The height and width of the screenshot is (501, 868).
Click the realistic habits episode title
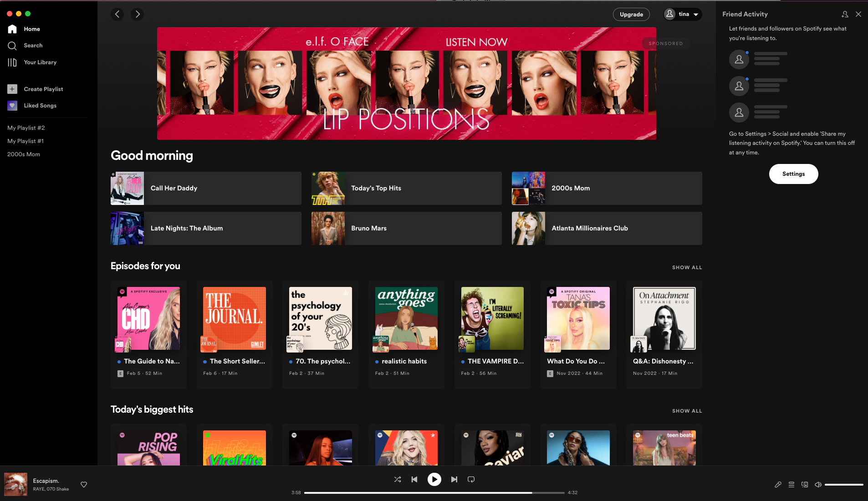pos(404,361)
